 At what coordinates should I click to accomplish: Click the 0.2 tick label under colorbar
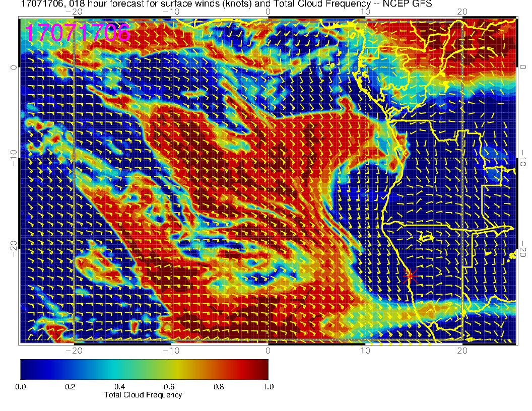70,387
